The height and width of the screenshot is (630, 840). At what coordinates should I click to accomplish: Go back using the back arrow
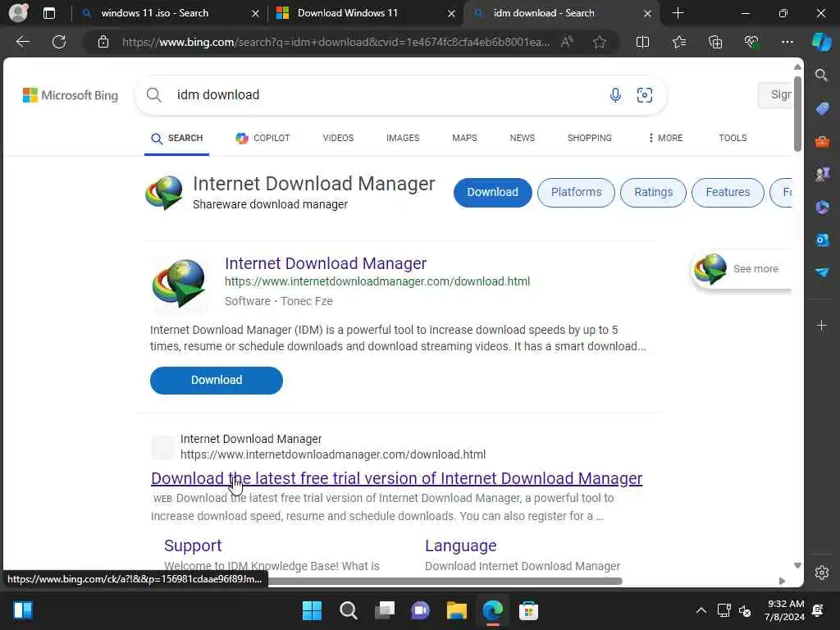coord(22,42)
